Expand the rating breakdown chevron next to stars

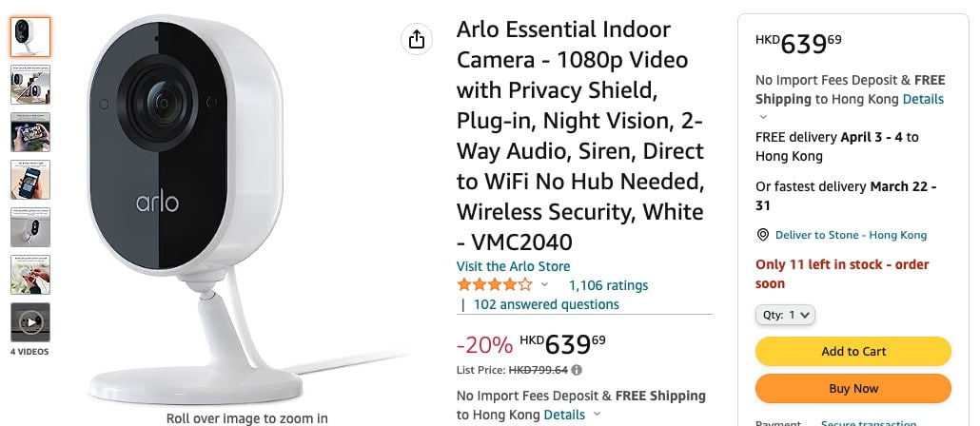tap(544, 285)
